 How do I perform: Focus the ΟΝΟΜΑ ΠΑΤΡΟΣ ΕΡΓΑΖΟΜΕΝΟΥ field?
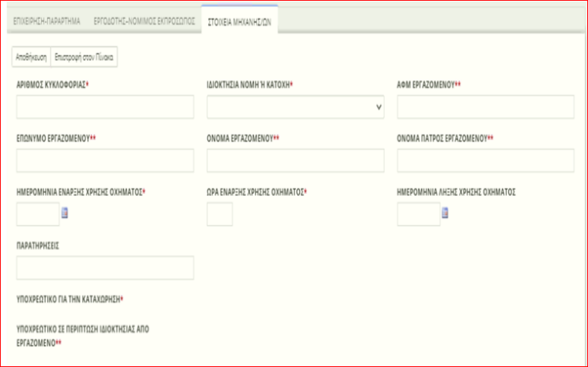[x=485, y=161]
